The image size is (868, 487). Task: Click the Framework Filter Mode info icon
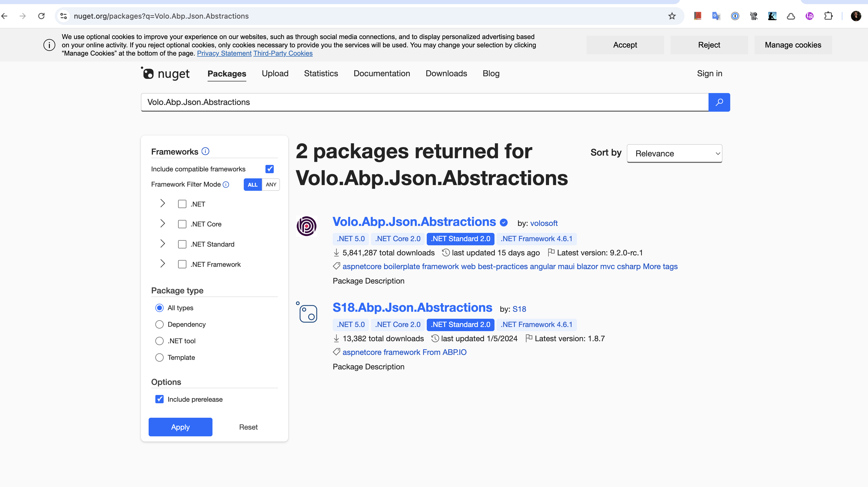coord(226,184)
